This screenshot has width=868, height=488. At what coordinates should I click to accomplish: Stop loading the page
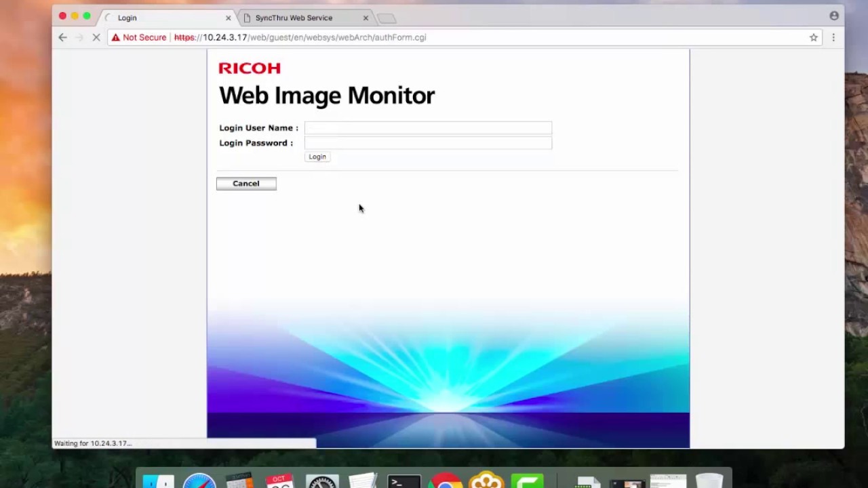tap(96, 37)
